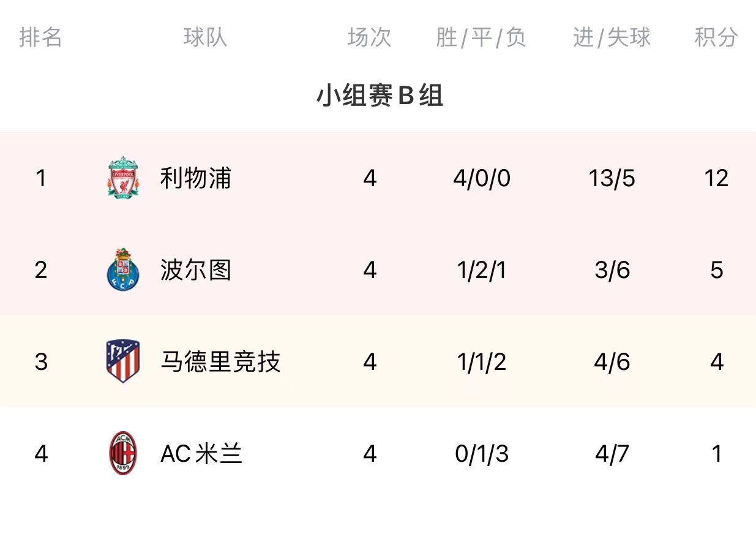Click the AC Milan club crest
The image size is (756, 534).
[123, 453]
